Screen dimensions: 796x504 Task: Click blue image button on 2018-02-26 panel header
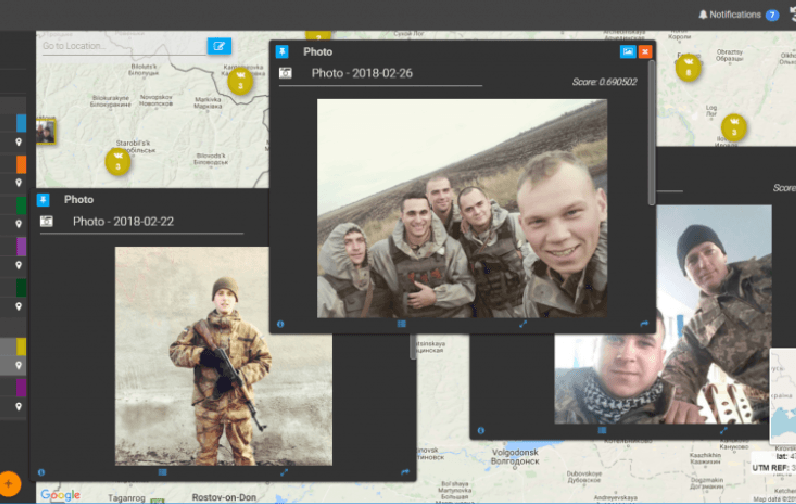[627, 51]
